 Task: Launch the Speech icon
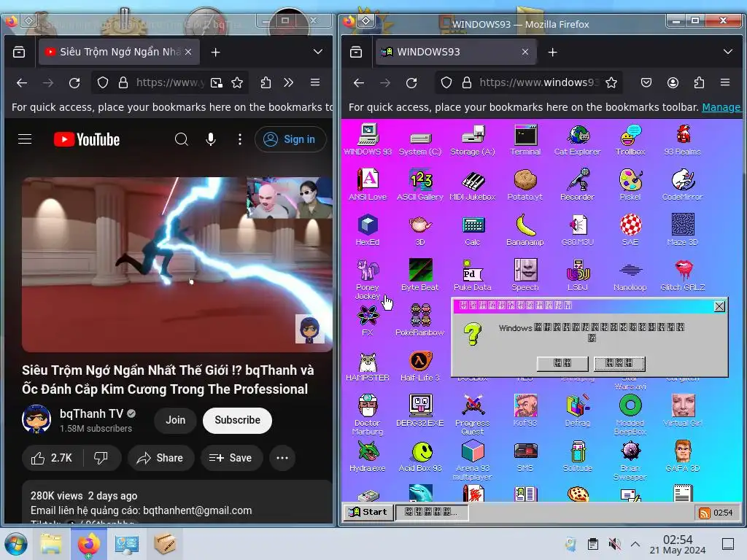(x=525, y=275)
